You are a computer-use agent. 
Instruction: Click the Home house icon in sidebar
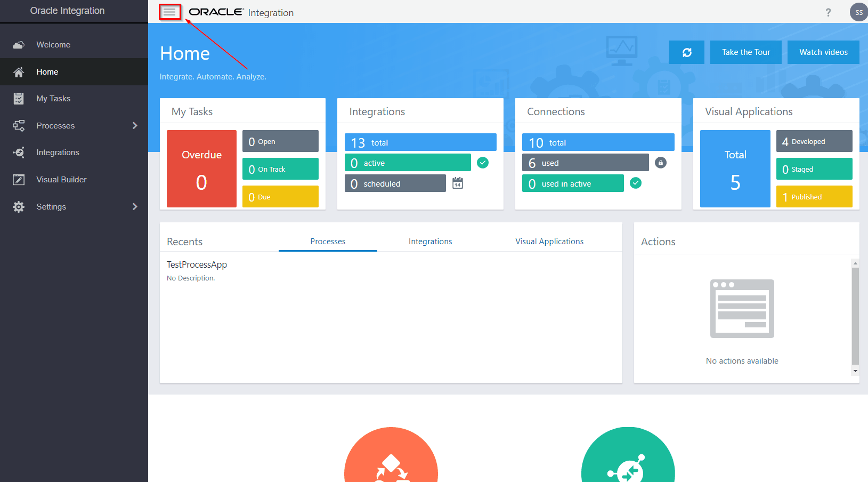(19, 72)
